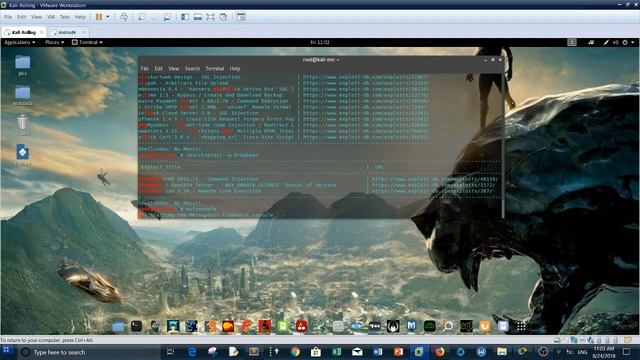Launch Cherrytree red icon in dock
This screenshot has height=360, width=640.
[301, 326]
